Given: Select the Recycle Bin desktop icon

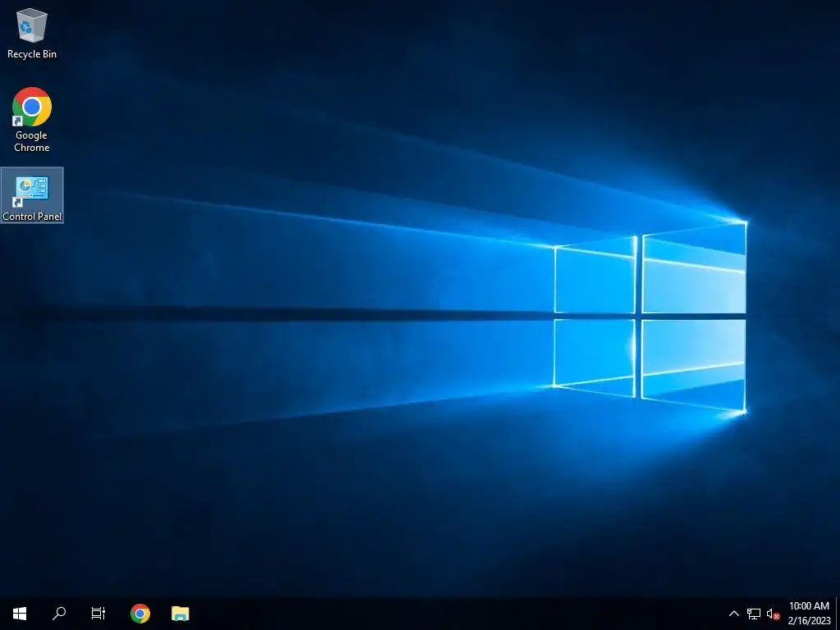Looking at the screenshot, I should [x=32, y=33].
